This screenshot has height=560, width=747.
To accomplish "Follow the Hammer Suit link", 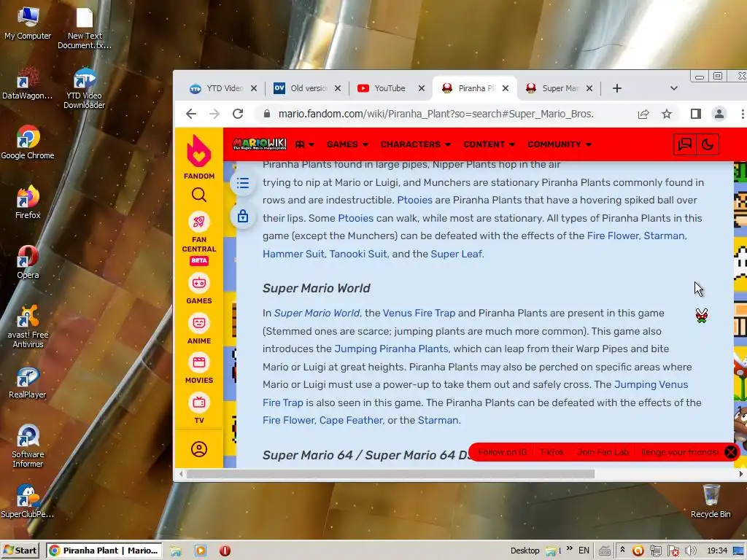I will [293, 254].
